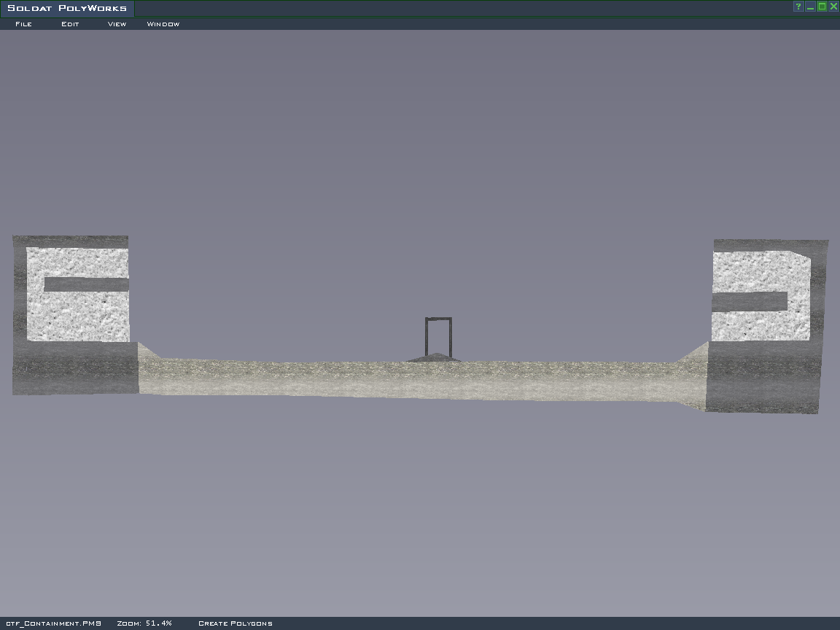
Task: Click the dark base block under left bunker
Action: coord(75,367)
